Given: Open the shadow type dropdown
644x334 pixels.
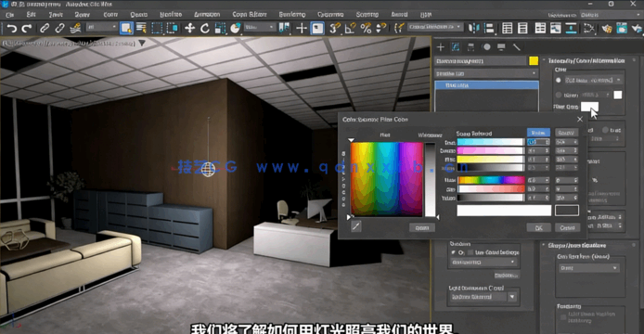Looking at the screenshot, I should click(483, 263).
